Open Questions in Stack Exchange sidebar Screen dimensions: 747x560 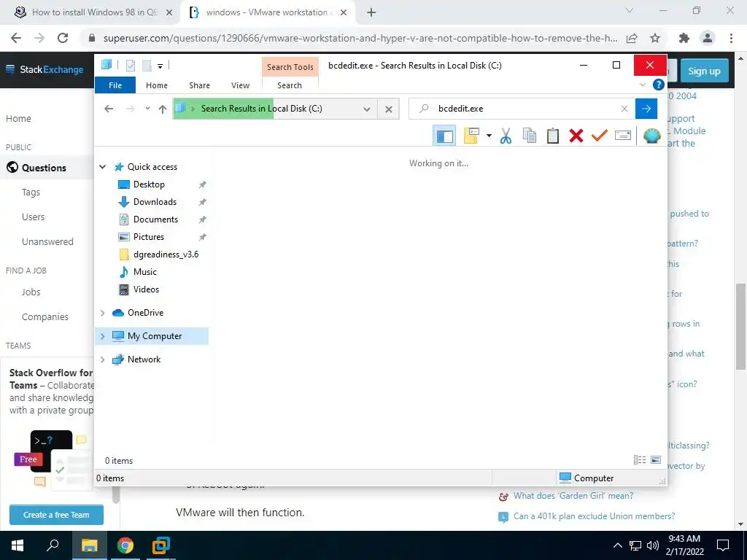tap(44, 168)
